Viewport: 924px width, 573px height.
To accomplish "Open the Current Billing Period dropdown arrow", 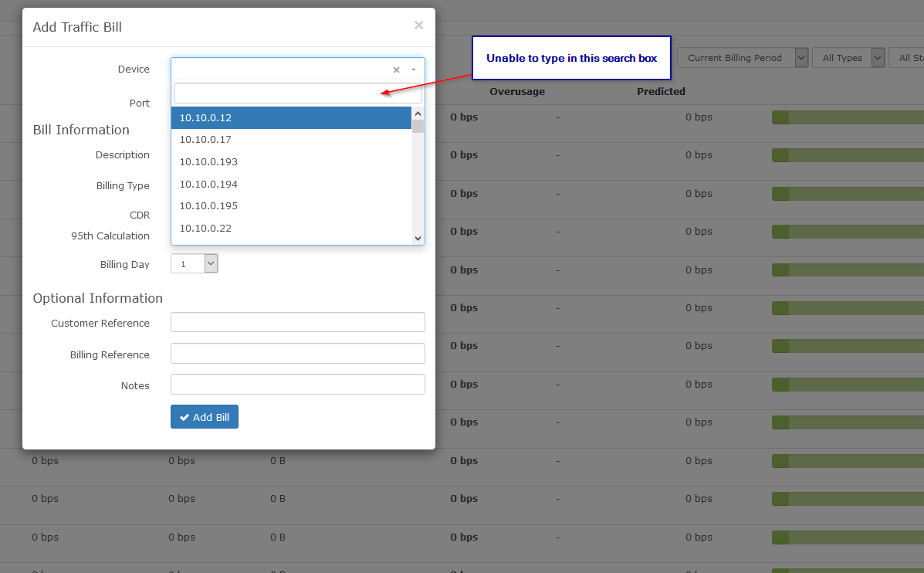I will [x=800, y=57].
